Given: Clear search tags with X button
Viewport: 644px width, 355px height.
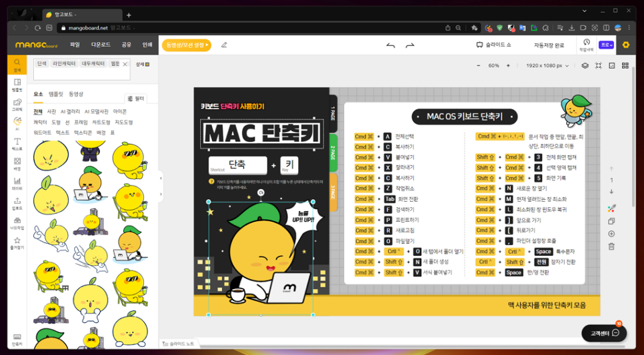Looking at the screenshot, I should point(125,64).
